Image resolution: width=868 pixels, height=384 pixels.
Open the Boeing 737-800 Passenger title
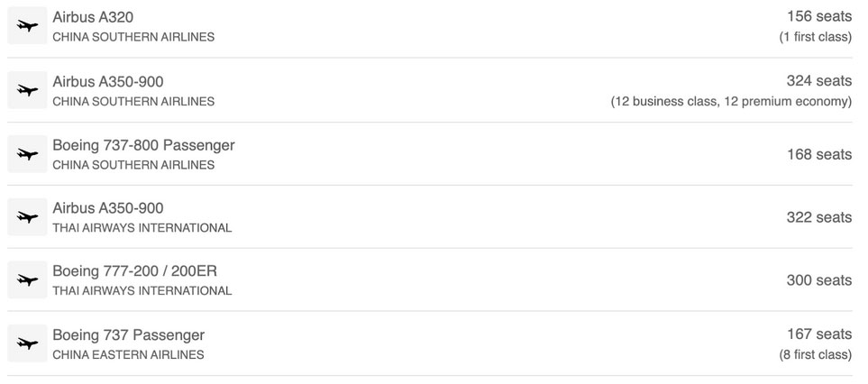point(143,145)
